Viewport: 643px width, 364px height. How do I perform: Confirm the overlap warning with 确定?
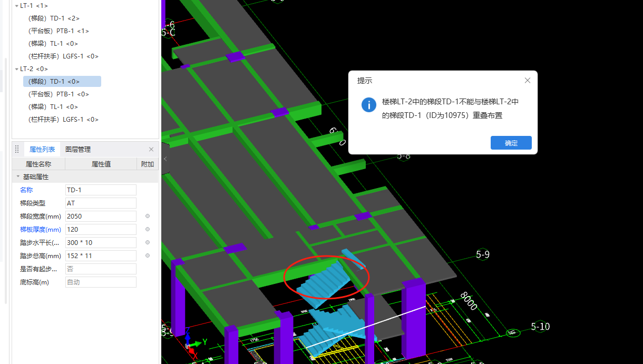[x=511, y=143]
